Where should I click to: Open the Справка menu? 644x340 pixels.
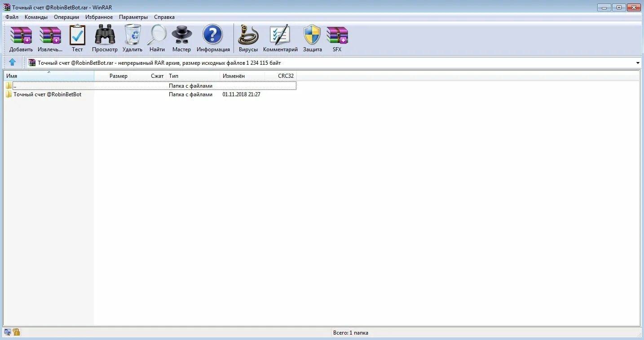[164, 17]
